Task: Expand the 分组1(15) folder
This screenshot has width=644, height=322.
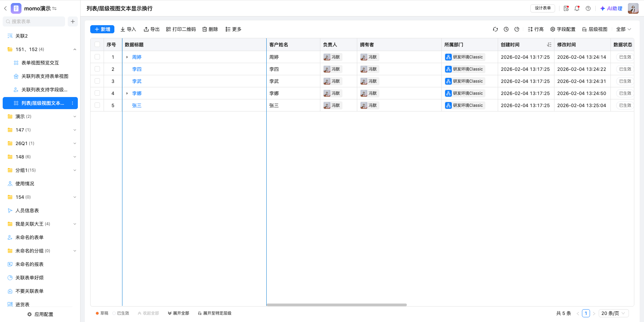Action: (x=75, y=170)
